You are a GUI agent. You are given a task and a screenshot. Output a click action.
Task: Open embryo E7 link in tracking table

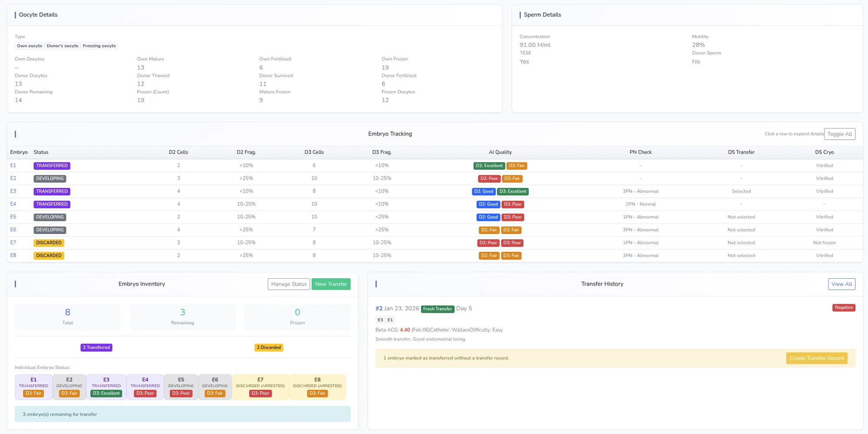pyautogui.click(x=13, y=243)
